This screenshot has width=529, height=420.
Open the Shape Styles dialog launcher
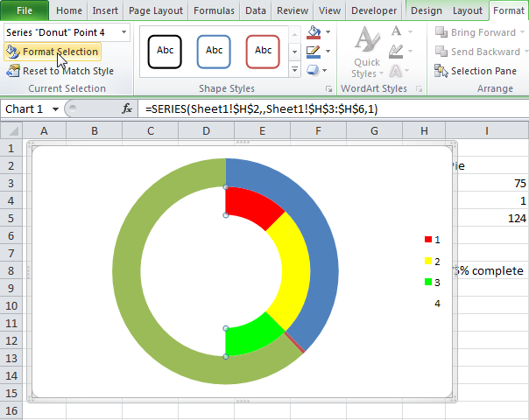tap(329, 89)
